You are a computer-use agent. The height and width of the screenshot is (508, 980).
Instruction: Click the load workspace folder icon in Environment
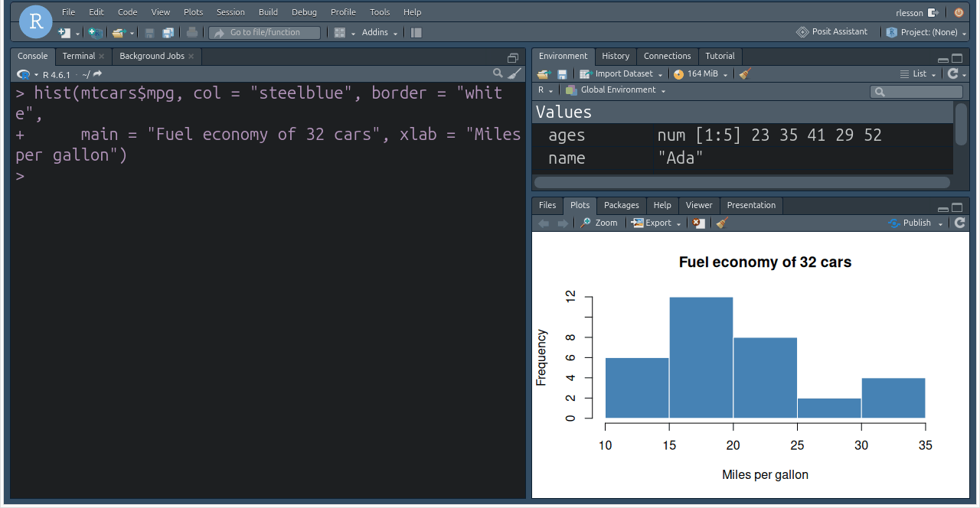(x=544, y=73)
